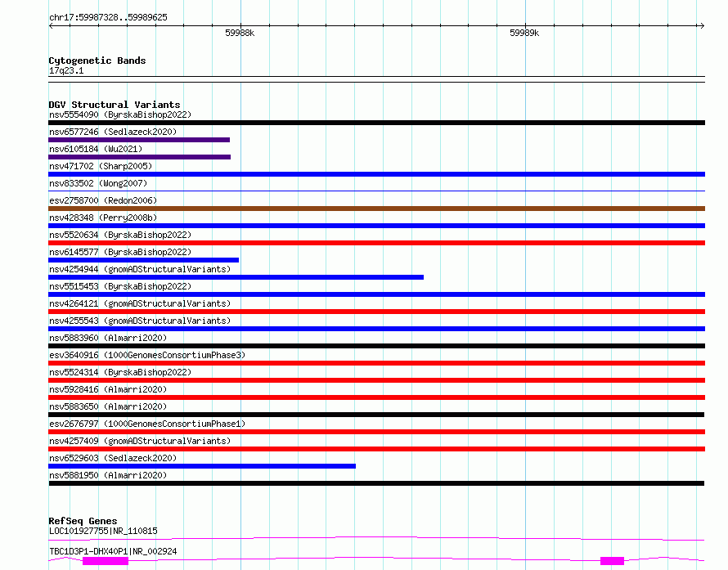728x570 pixels.
Task: Click the red bar under nsv5524314
Action: (x=376, y=380)
